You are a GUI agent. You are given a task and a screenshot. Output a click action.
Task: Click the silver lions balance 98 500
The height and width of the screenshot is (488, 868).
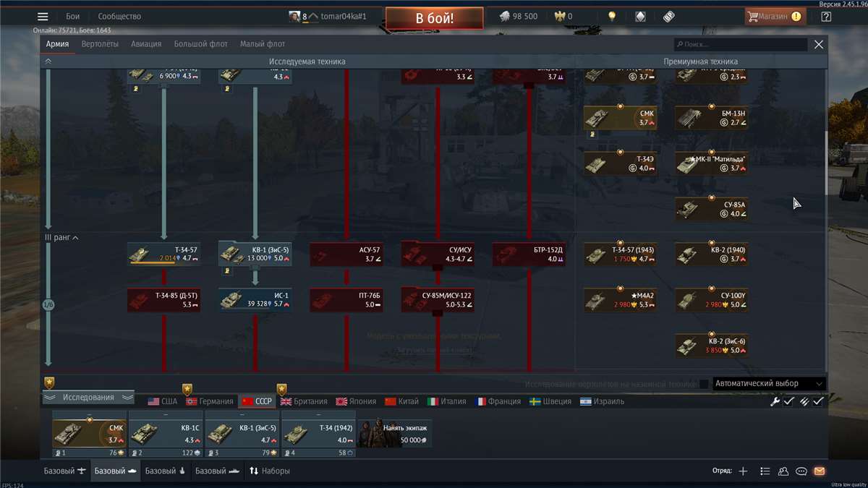(x=519, y=16)
